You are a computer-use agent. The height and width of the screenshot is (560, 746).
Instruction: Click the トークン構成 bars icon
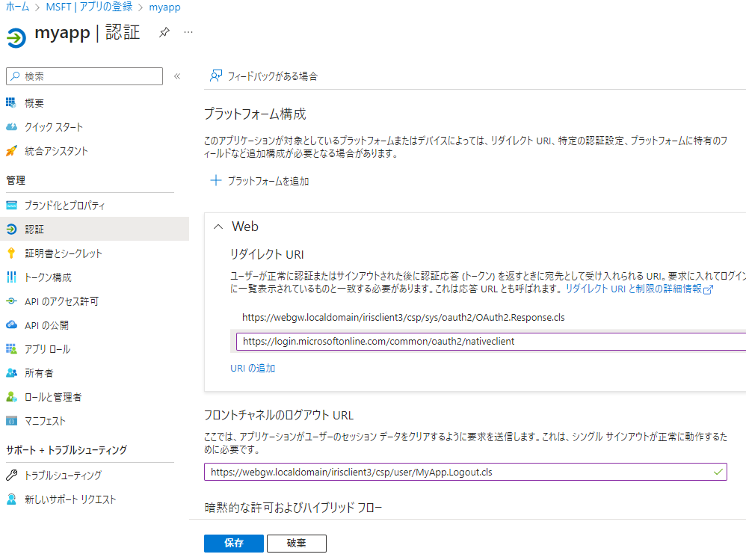tap(11, 277)
